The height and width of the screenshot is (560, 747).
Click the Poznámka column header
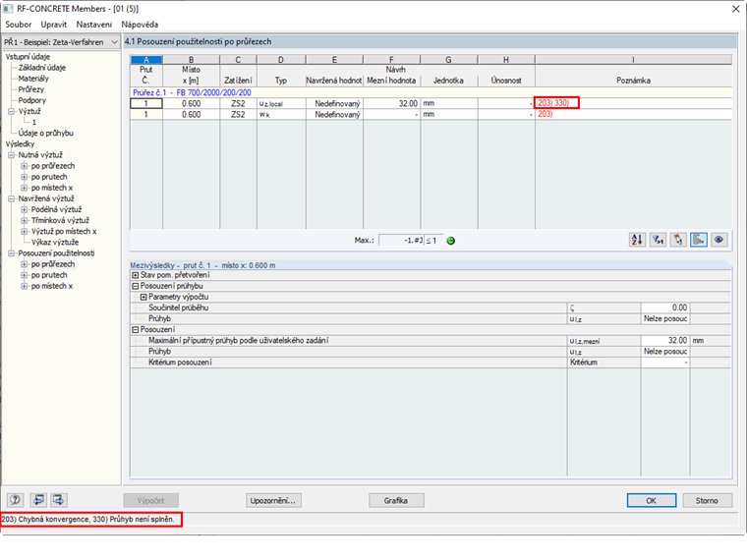click(x=633, y=80)
